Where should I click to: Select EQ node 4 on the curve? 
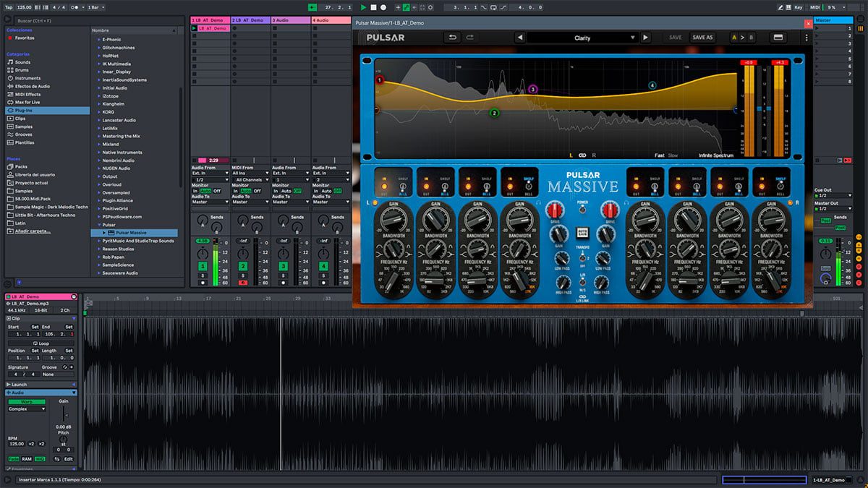(652, 85)
